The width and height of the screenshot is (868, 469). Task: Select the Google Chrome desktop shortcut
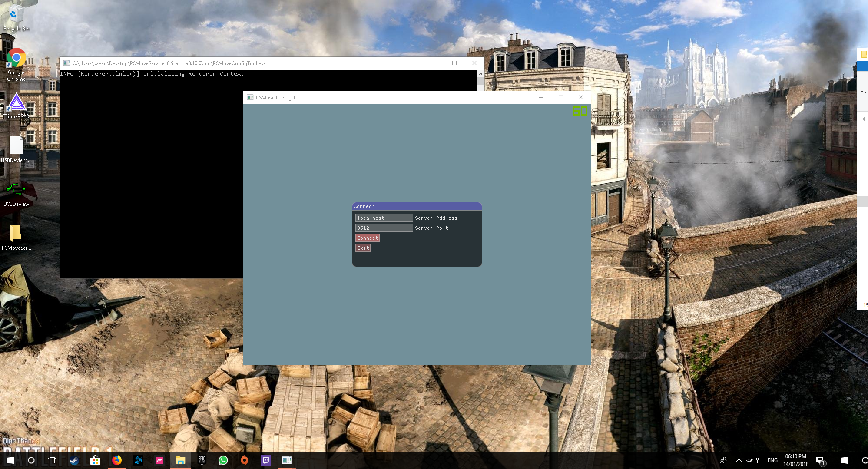[x=16, y=64]
